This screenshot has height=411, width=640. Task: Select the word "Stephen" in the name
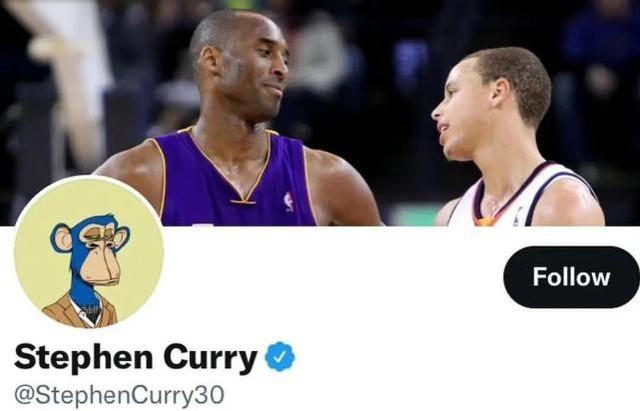click(84, 358)
